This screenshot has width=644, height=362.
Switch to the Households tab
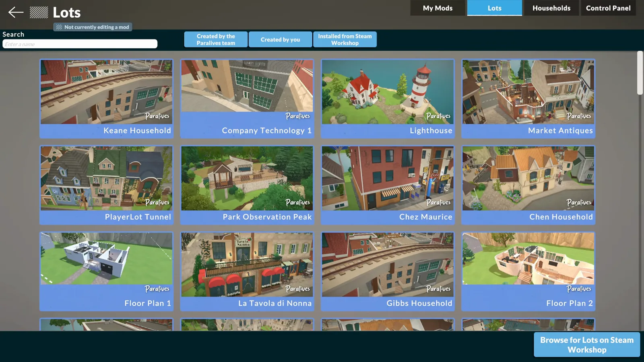[551, 8]
